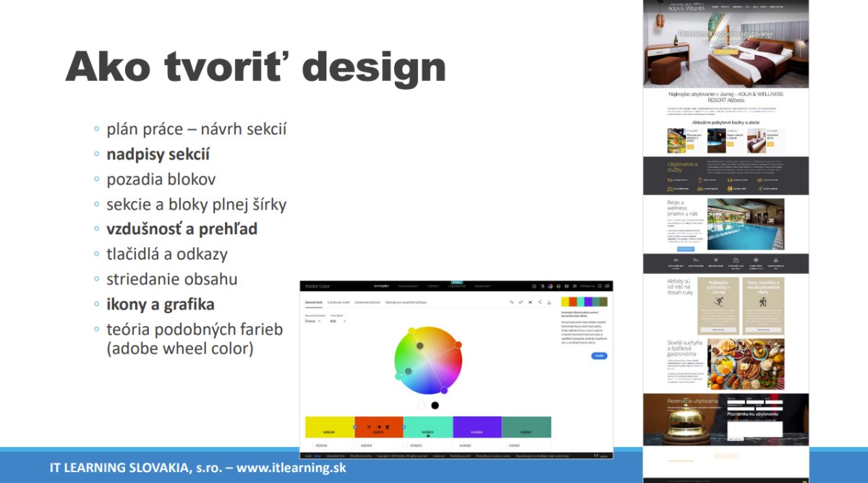Open the color wheel icon in Adobe Color header

(550, 286)
